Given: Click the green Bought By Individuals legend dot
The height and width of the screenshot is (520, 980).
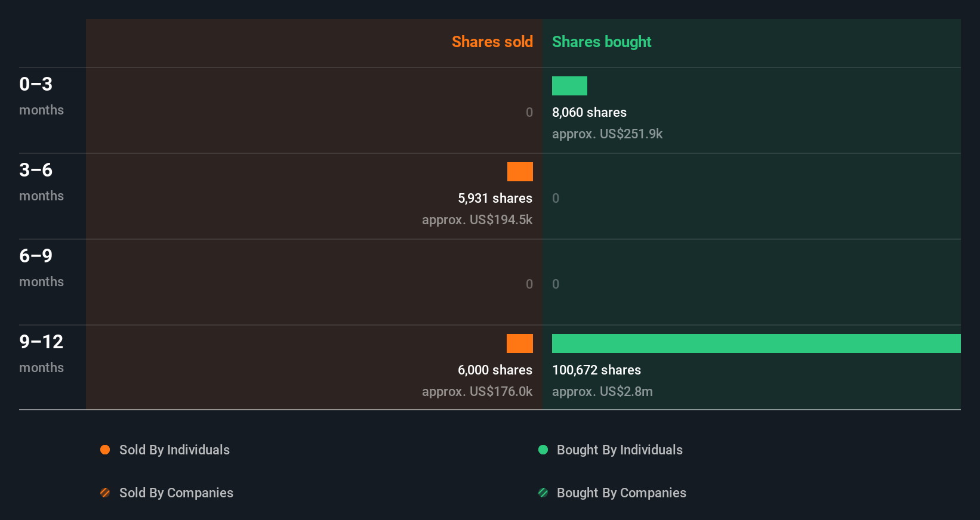Looking at the screenshot, I should tap(543, 450).
